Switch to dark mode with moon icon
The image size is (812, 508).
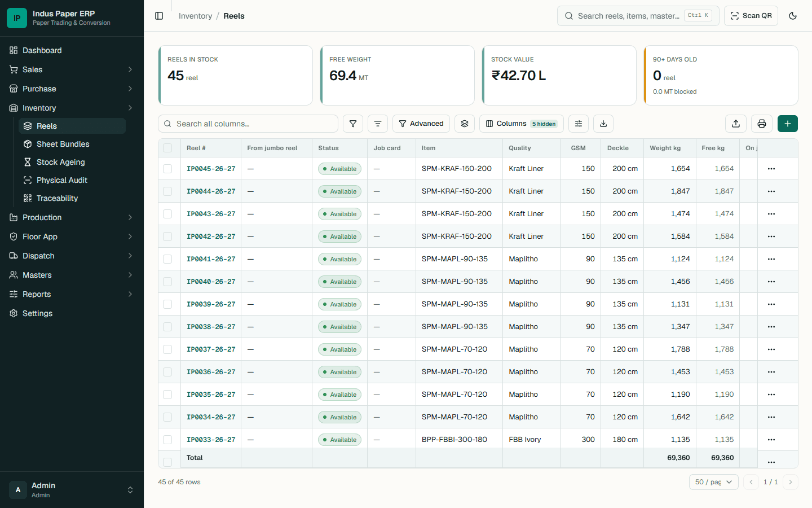(x=793, y=16)
